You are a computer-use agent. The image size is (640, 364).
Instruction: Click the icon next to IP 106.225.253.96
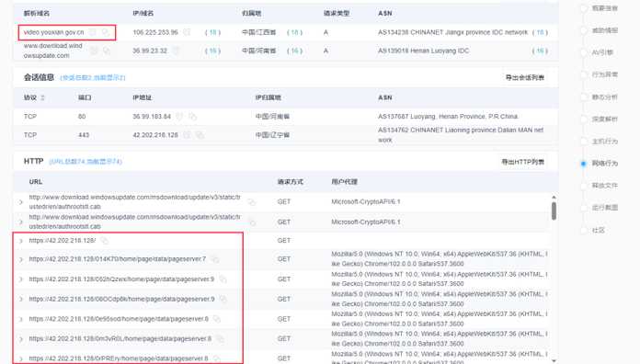click(187, 32)
